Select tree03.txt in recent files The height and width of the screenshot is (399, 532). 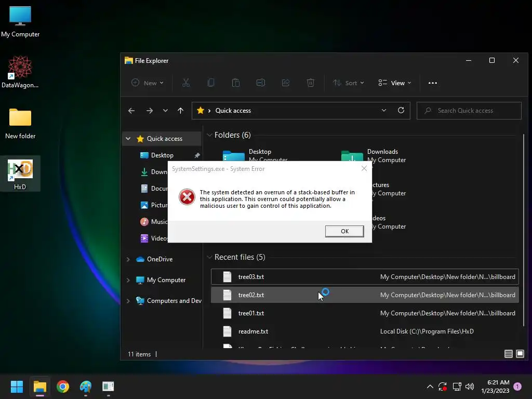[x=365, y=276]
